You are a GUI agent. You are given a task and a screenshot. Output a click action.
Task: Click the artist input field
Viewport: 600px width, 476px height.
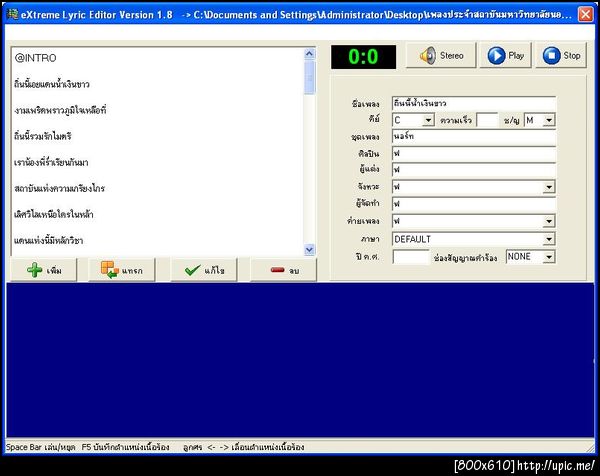pyautogui.click(x=474, y=154)
